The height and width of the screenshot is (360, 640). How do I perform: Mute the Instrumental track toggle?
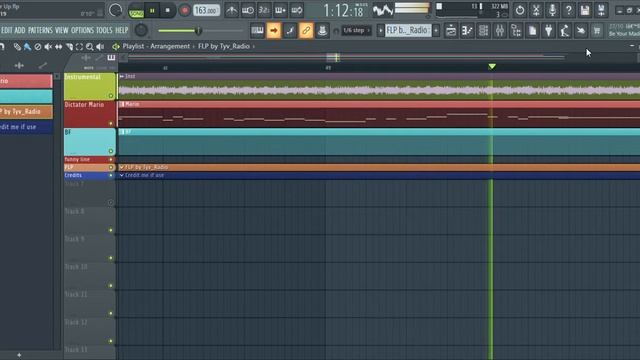[x=111, y=96]
